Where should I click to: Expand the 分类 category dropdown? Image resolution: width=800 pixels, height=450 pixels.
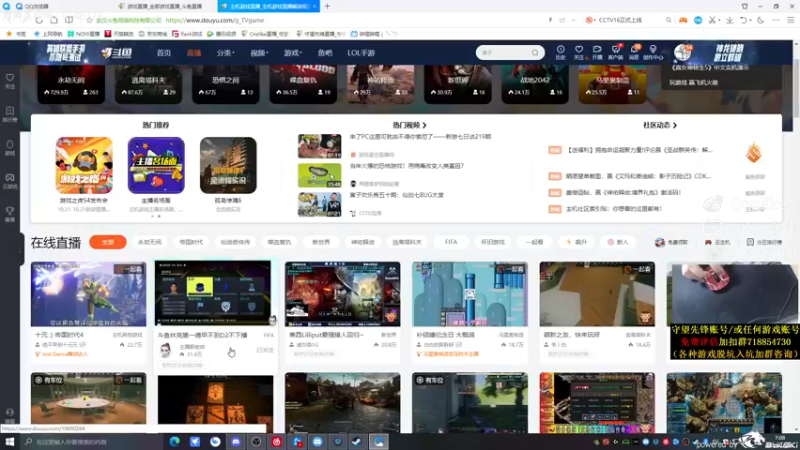point(225,53)
